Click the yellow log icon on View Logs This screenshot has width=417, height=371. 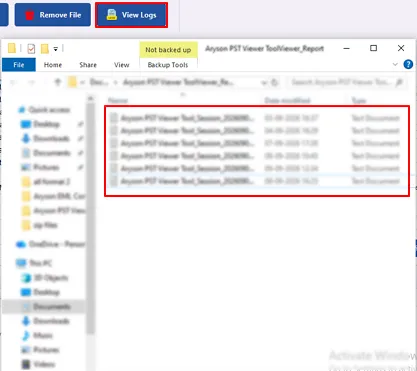click(x=112, y=15)
